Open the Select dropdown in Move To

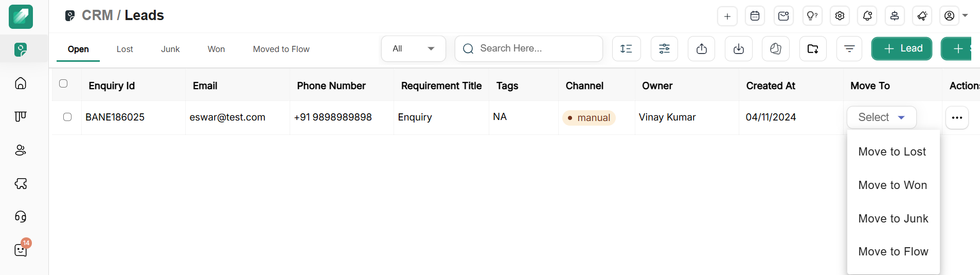(881, 117)
